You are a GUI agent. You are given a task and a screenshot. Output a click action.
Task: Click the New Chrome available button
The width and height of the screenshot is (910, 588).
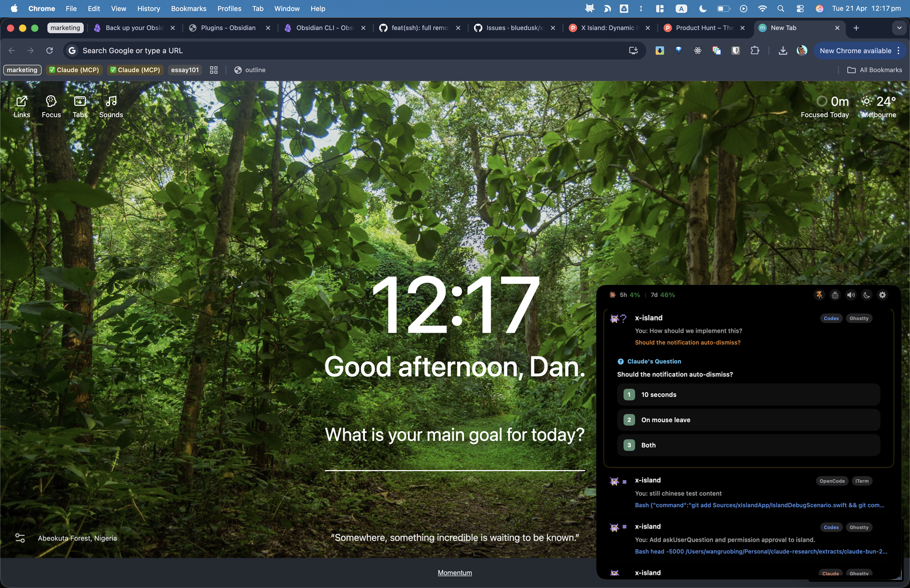pos(855,51)
